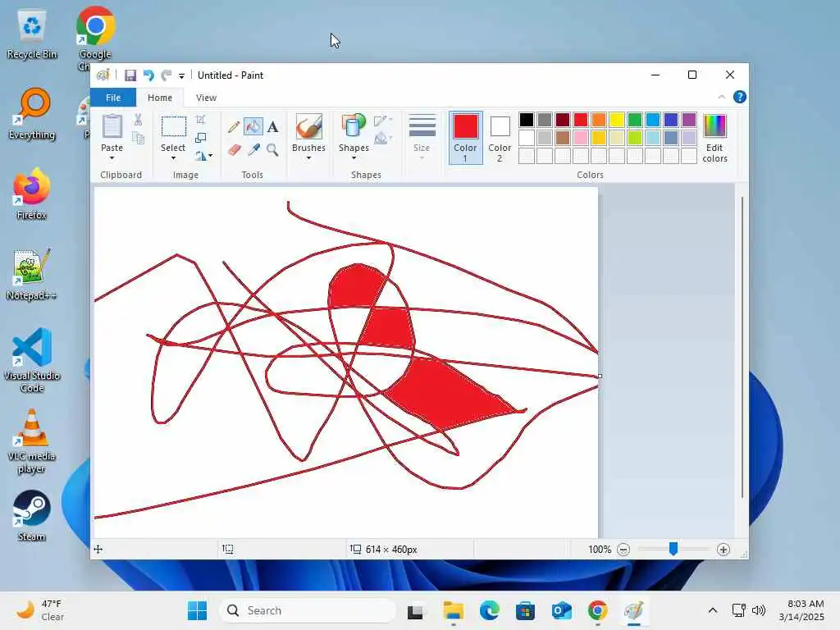Screen dimensions: 840x630
Task: Select the Fill with color bucket tool
Action: tap(253, 127)
